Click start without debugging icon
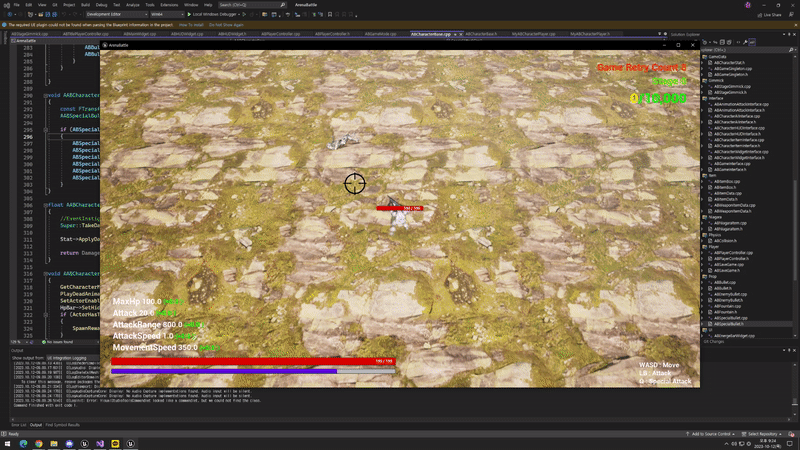 pos(244,14)
